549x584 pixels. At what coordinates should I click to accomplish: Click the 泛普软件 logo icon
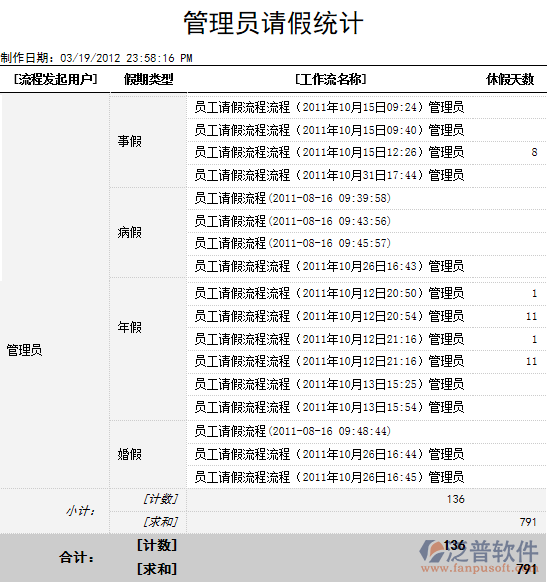coord(433,551)
